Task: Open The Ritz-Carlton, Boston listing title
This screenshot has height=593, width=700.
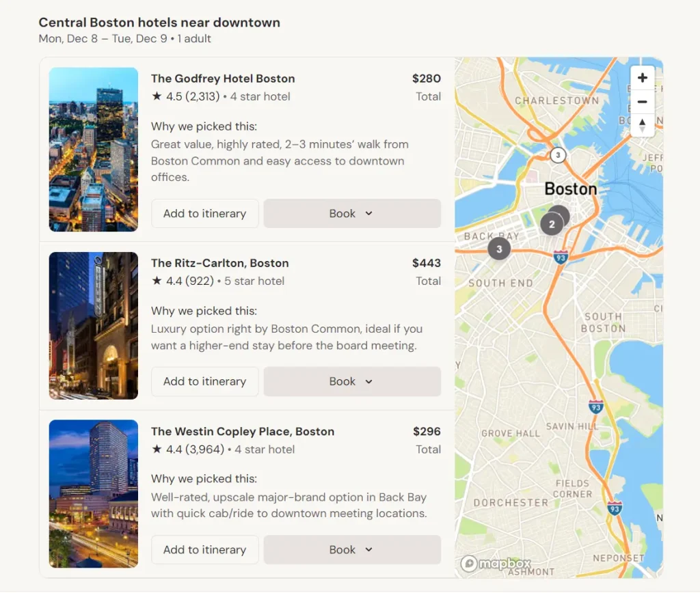Action: (219, 262)
